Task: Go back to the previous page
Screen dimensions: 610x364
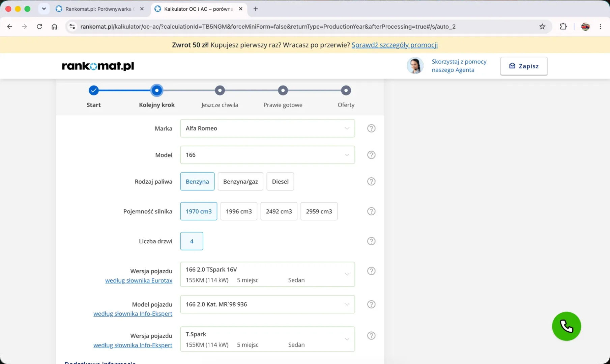Action: [x=10, y=27]
